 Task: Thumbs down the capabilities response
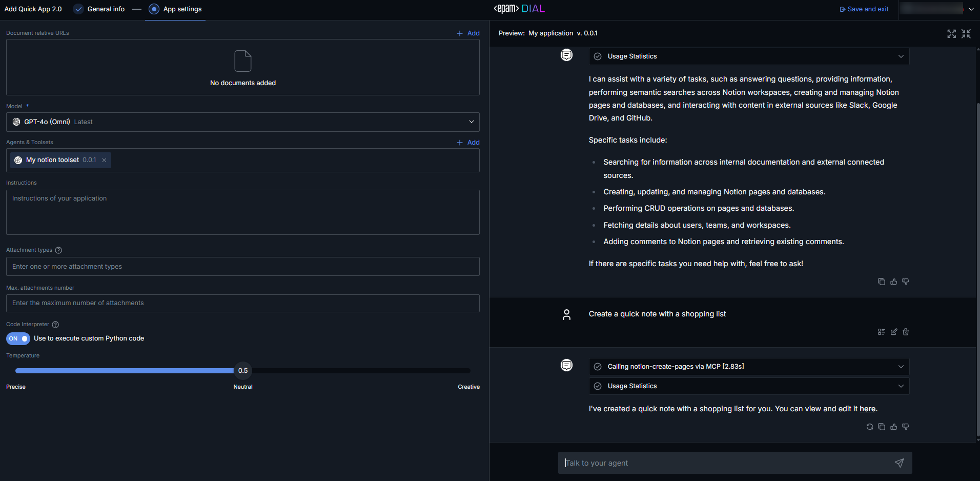point(906,282)
